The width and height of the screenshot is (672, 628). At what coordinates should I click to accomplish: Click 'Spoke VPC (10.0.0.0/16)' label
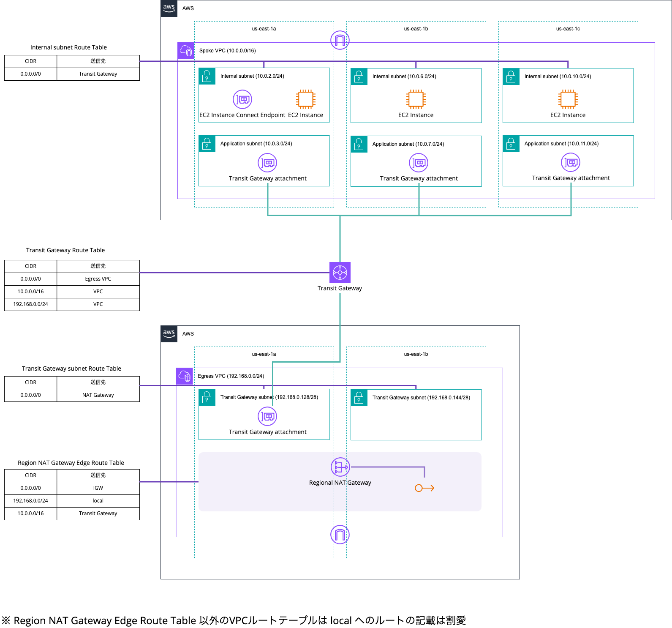coord(227,51)
